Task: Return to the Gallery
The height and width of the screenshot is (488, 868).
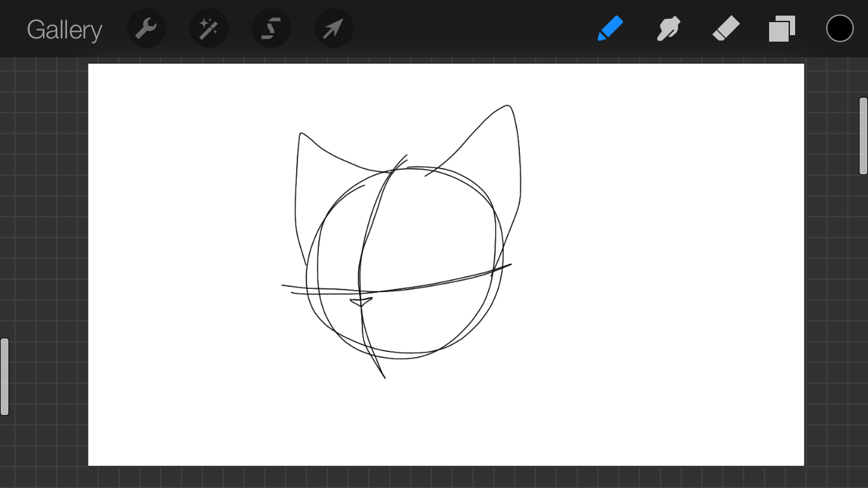Action: click(x=64, y=30)
